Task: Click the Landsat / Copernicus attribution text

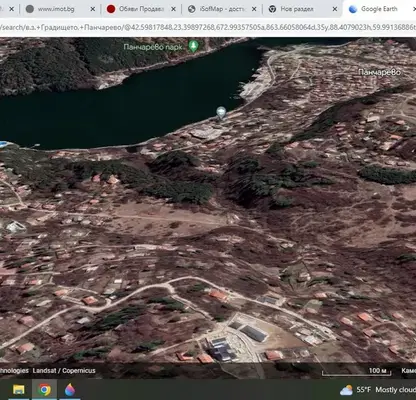Action: click(x=64, y=370)
